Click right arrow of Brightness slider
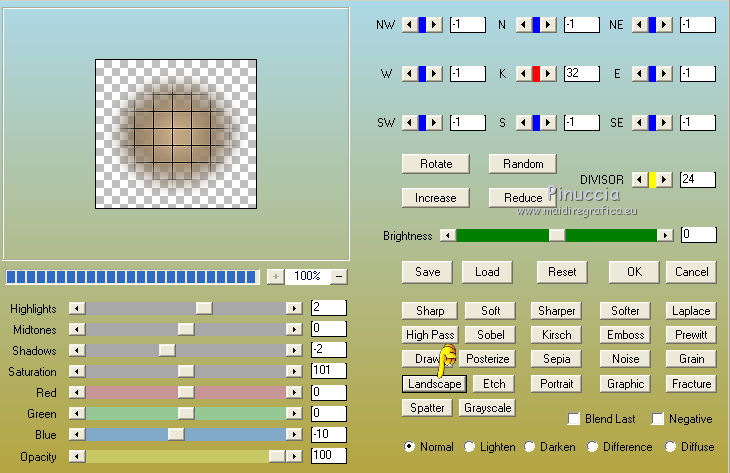Screen dimensions: 730x473 pyautogui.click(x=665, y=235)
